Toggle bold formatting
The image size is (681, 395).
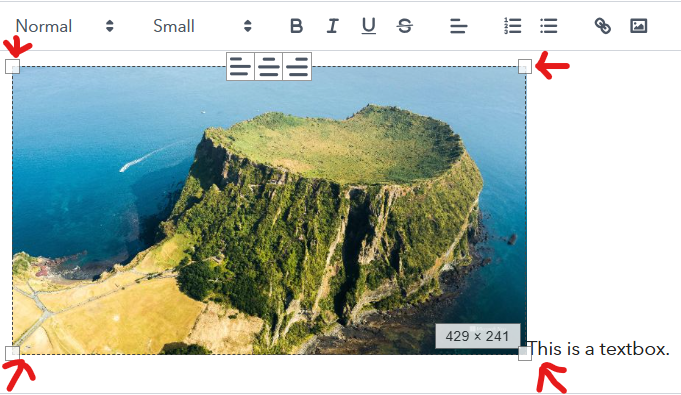[x=296, y=26]
